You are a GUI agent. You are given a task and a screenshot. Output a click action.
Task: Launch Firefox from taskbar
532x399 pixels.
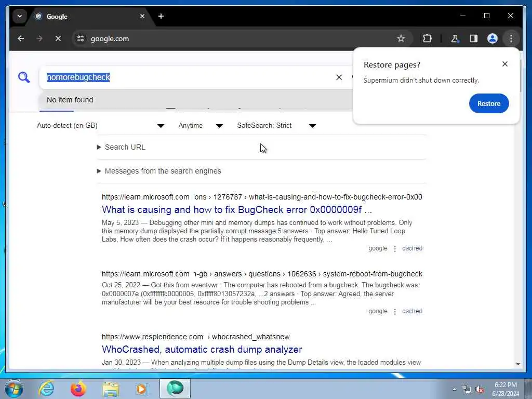pos(78,389)
